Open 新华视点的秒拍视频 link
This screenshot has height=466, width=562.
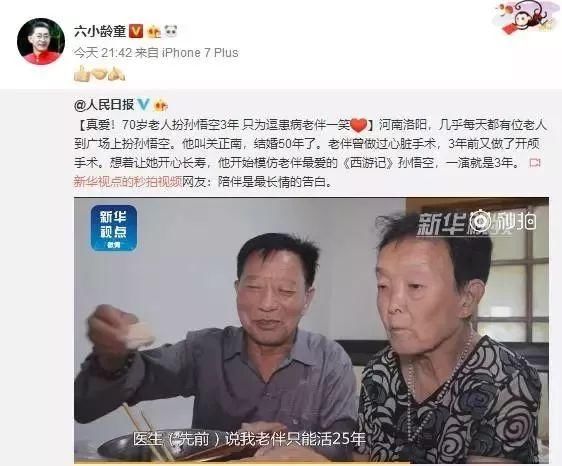tap(128, 182)
